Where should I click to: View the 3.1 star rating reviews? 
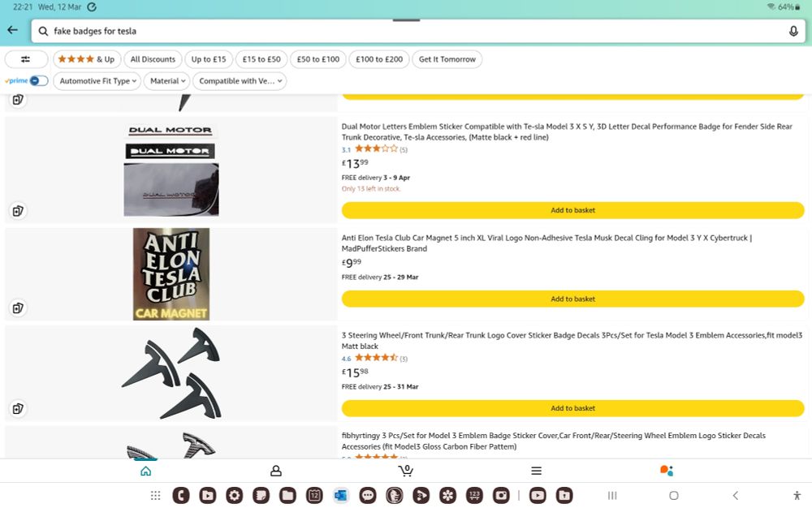click(374, 149)
